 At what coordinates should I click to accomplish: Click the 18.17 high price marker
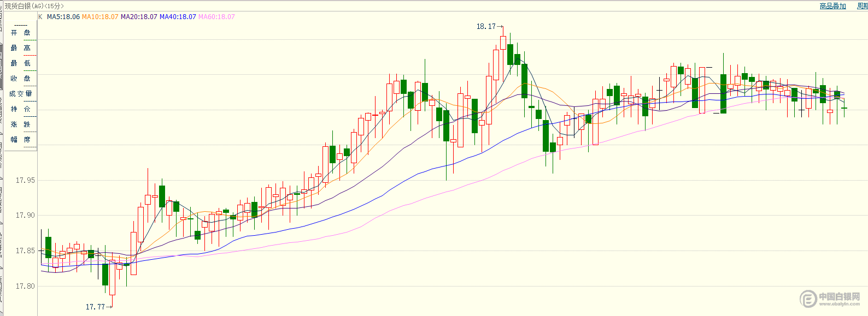point(489,26)
